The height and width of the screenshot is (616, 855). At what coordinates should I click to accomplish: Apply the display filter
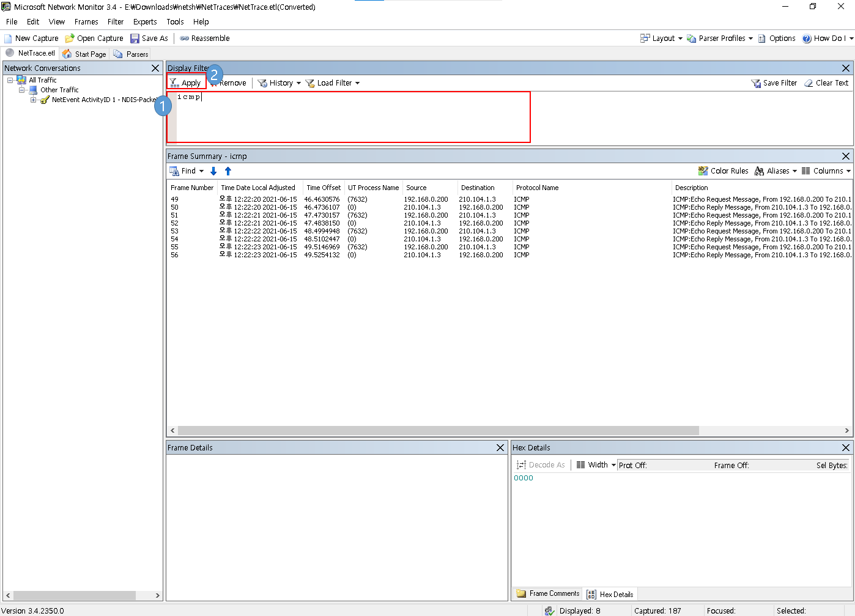[x=186, y=83]
